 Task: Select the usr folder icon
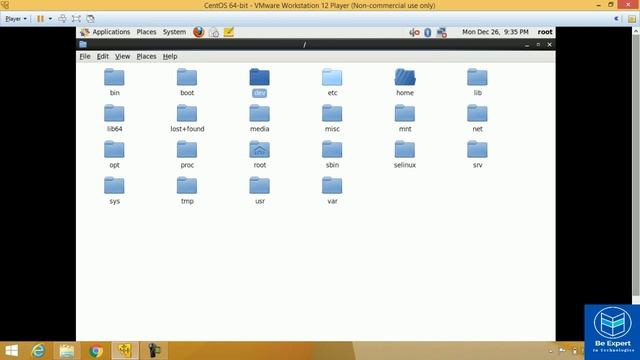260,185
